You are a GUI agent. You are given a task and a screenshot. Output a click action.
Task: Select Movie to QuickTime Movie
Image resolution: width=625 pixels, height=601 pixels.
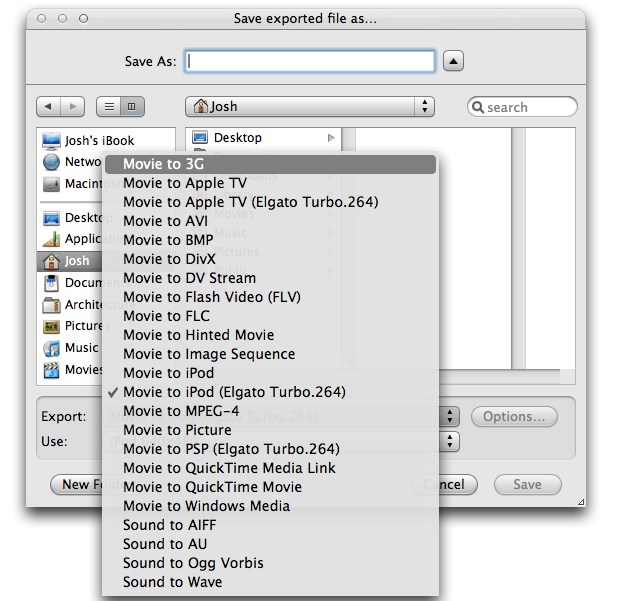click(x=270, y=487)
